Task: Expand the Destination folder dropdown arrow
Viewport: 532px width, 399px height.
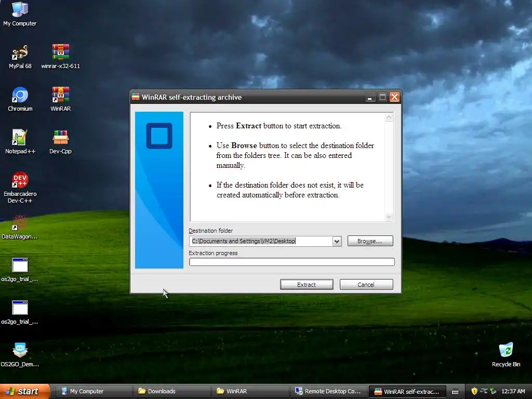Action: pos(337,241)
